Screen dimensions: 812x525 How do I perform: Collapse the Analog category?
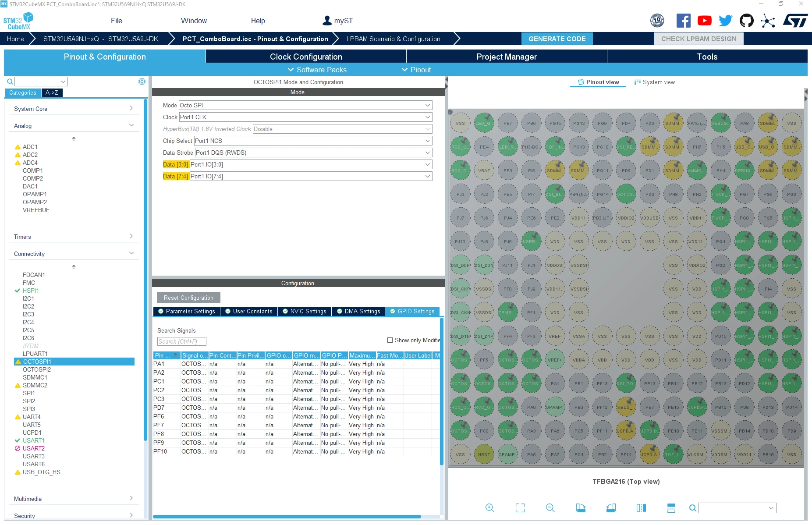[x=74, y=126]
